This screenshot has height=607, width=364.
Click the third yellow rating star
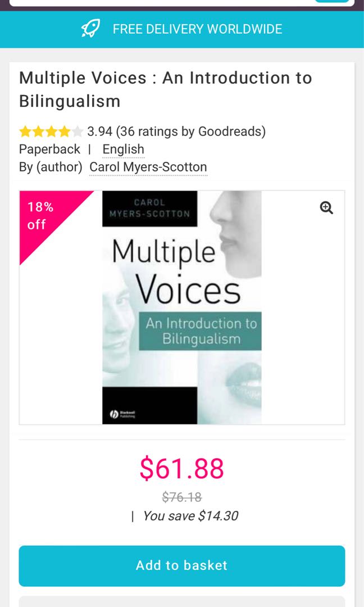pyautogui.click(x=51, y=131)
